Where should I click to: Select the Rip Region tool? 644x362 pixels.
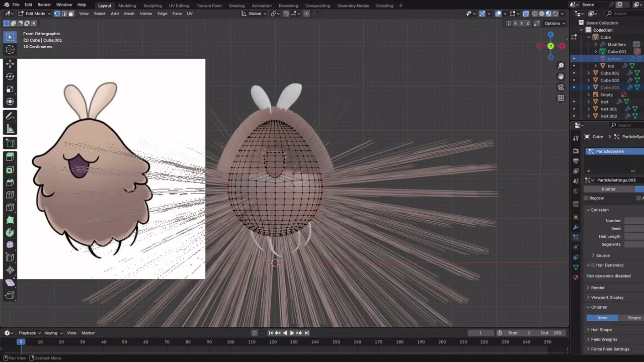[10, 295]
